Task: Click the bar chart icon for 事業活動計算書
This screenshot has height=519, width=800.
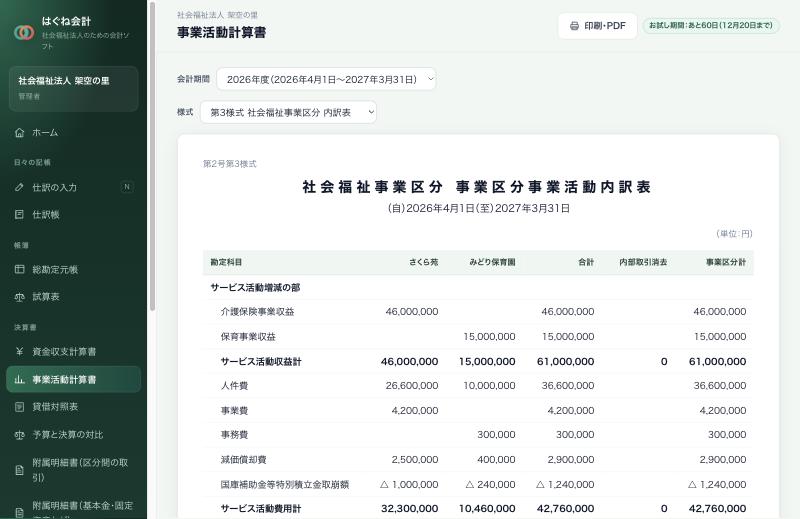Action: (19, 379)
